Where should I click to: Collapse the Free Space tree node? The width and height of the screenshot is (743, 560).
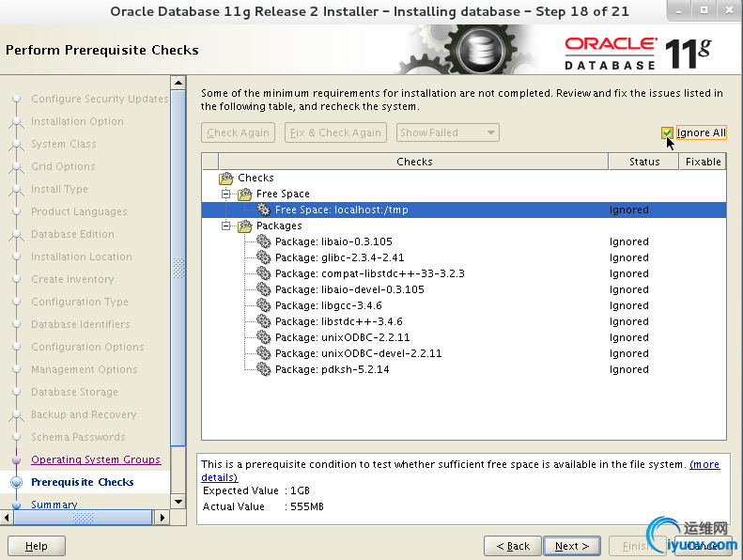(226, 194)
